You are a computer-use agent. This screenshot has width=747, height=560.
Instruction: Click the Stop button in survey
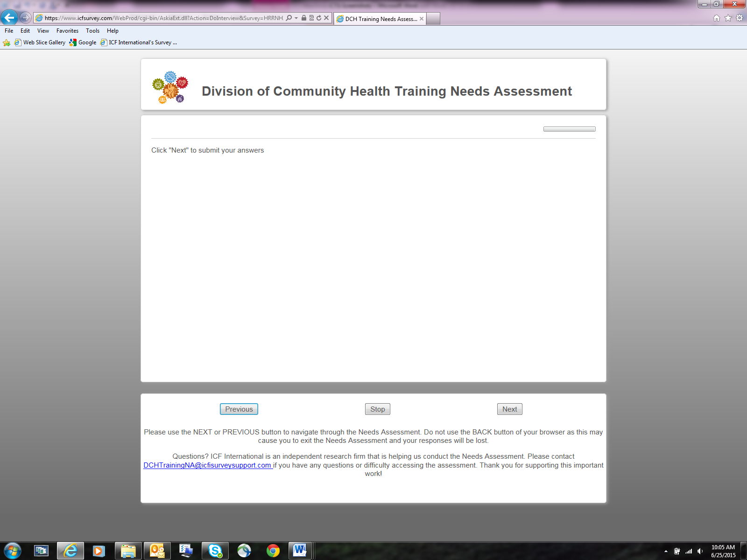378,409
